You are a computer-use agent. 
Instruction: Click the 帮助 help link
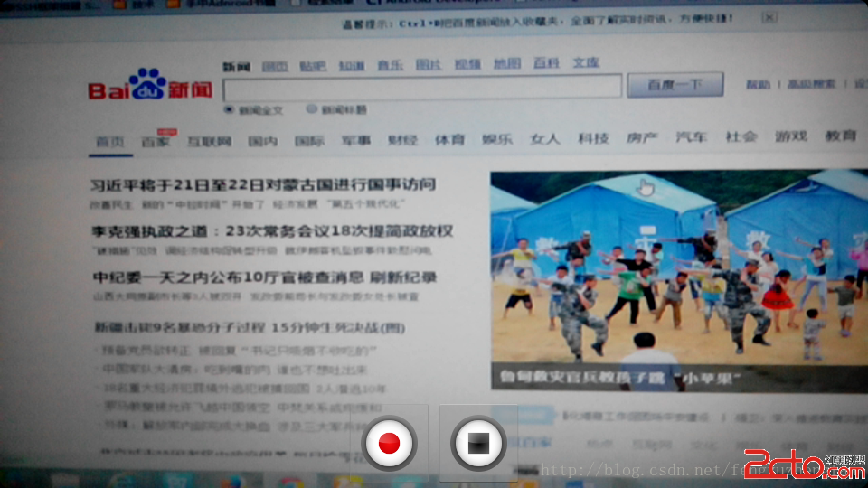(758, 84)
